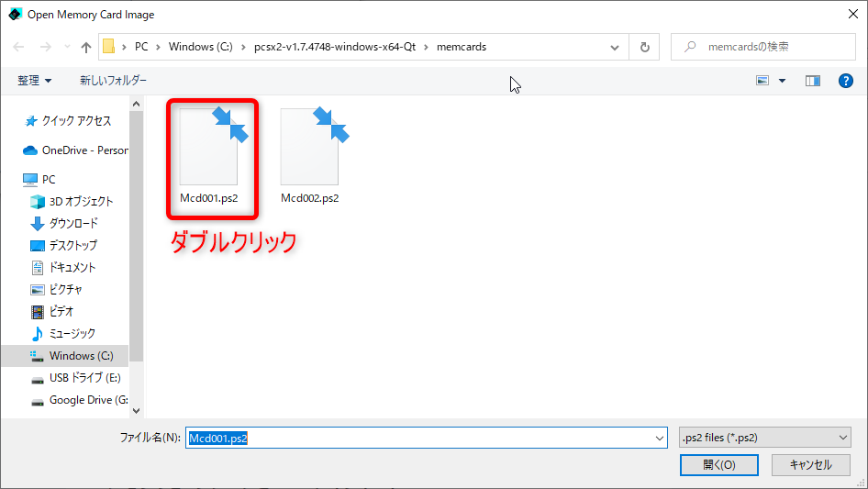The height and width of the screenshot is (489, 868).
Task: Select the Mcd002.ps2 file name label
Action: tap(309, 198)
